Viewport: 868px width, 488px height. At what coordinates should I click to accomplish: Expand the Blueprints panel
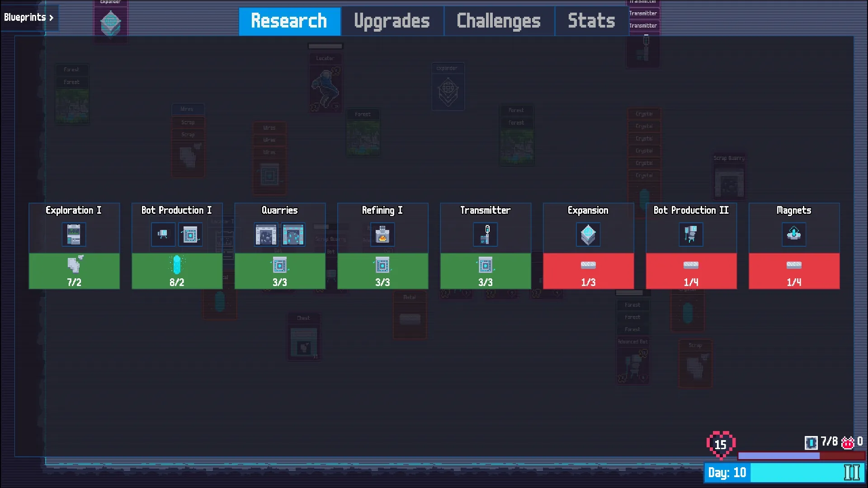[29, 17]
